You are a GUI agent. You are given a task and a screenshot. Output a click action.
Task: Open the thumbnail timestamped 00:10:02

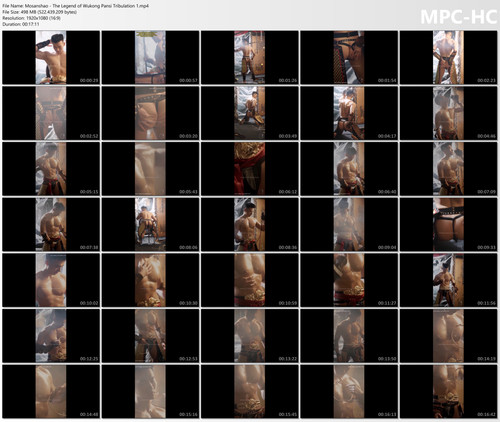tap(51, 280)
